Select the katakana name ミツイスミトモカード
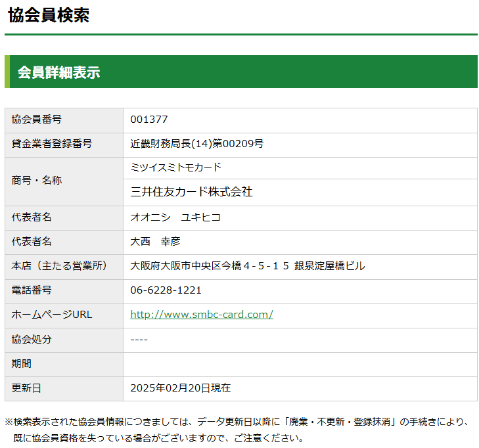479x448 pixels. pos(176,168)
